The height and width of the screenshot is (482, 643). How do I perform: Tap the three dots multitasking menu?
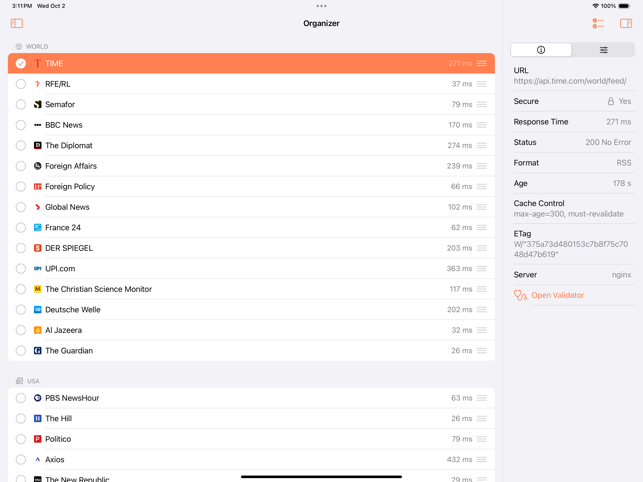point(321,6)
